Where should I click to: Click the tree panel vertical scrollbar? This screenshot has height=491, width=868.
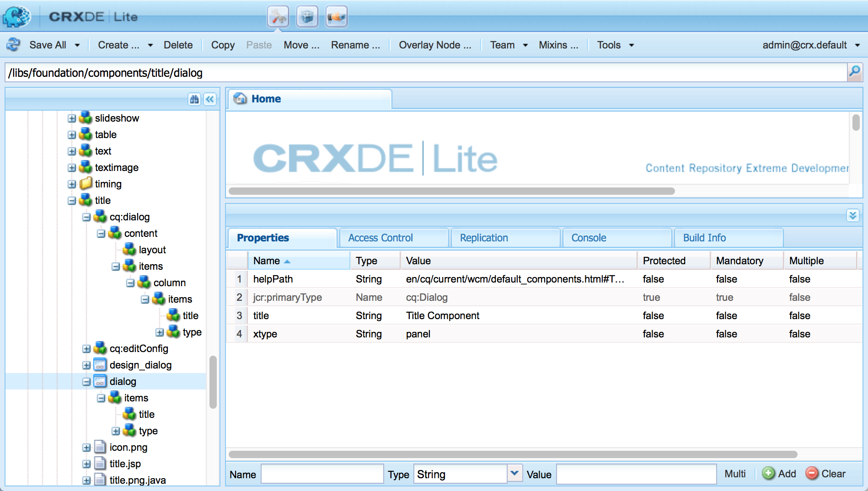click(213, 382)
